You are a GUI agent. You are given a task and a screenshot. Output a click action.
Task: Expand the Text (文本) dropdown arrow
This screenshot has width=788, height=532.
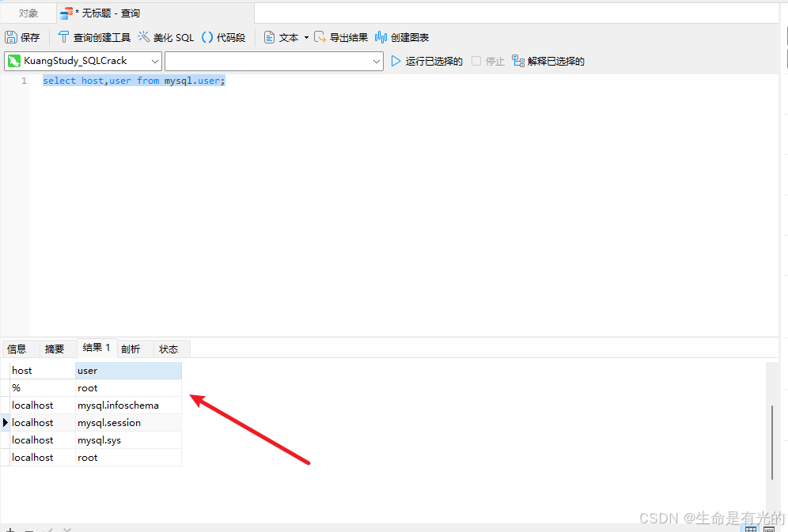[306, 38]
